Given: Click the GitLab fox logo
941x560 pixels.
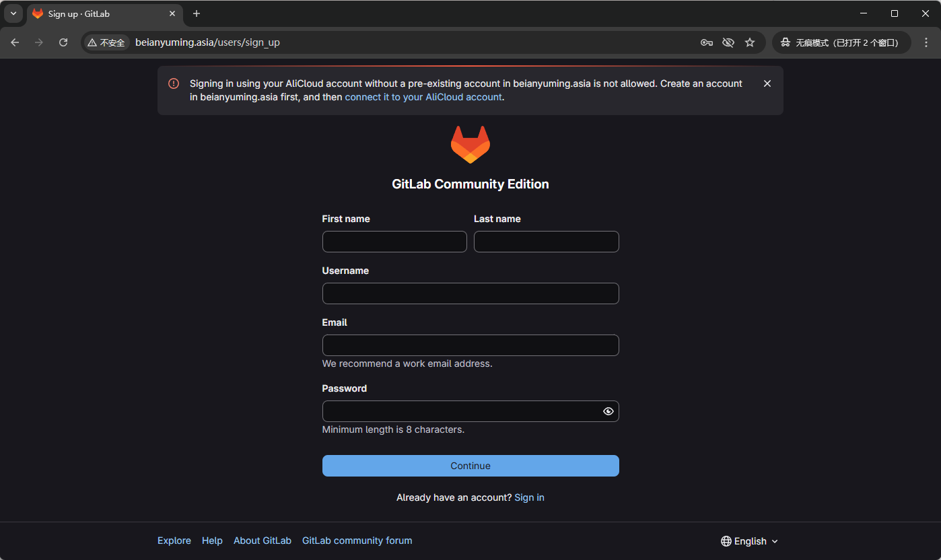Looking at the screenshot, I should click(470, 145).
